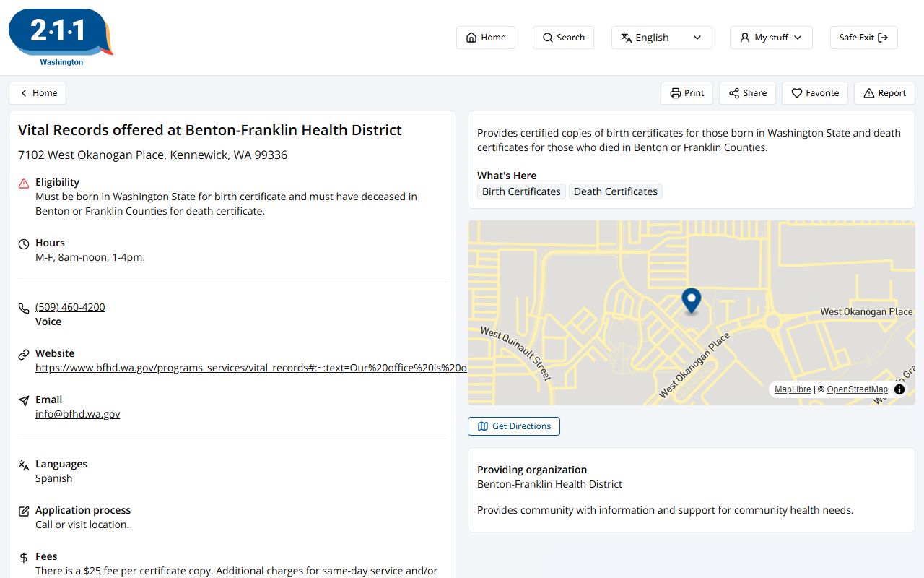Image resolution: width=924 pixels, height=578 pixels.
Task: Open the OpenStreetMap attribution link
Action: [x=857, y=389]
